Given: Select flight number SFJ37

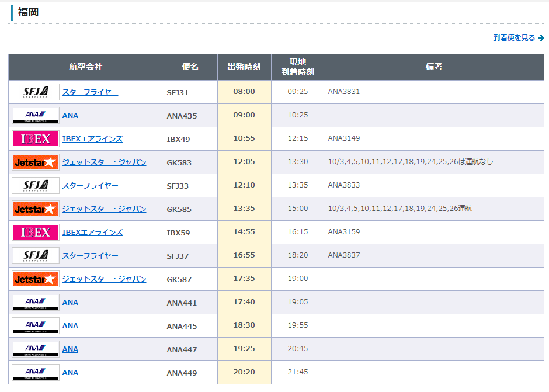Looking at the screenshot, I should tap(178, 256).
